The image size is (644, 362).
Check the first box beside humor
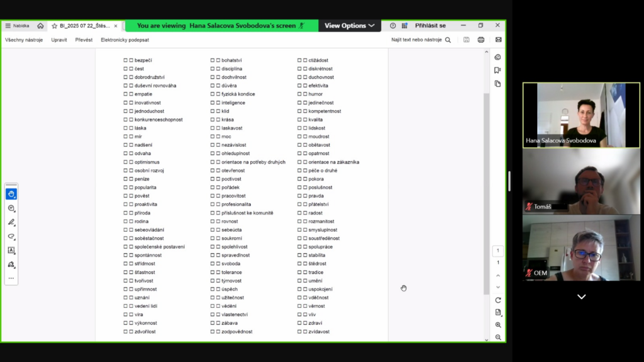(299, 94)
